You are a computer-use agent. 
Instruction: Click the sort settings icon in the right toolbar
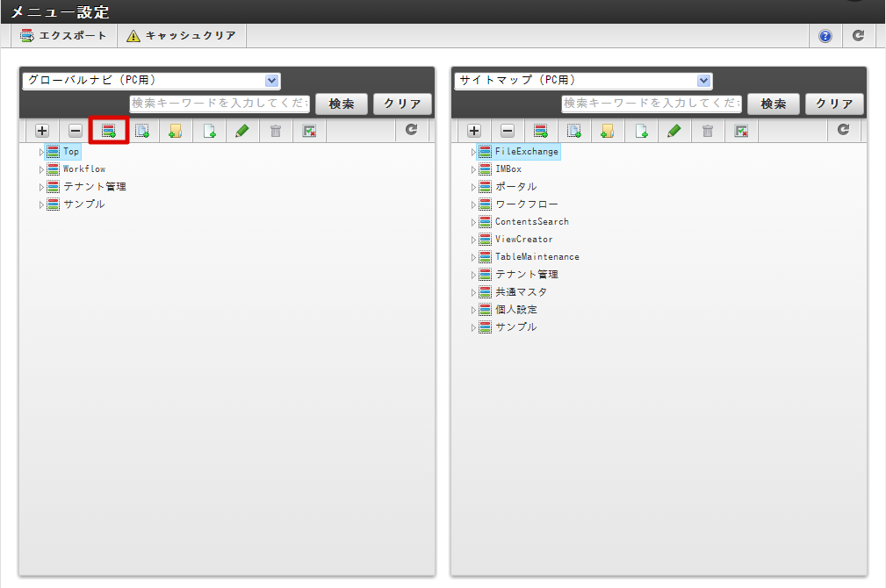(740, 130)
